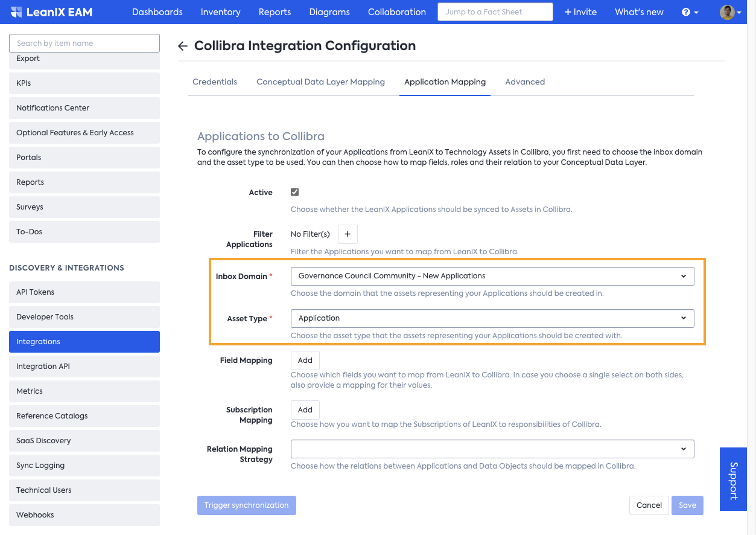Click the 'Applications to Collibra' heading
The height and width of the screenshot is (535, 756).
tap(261, 136)
